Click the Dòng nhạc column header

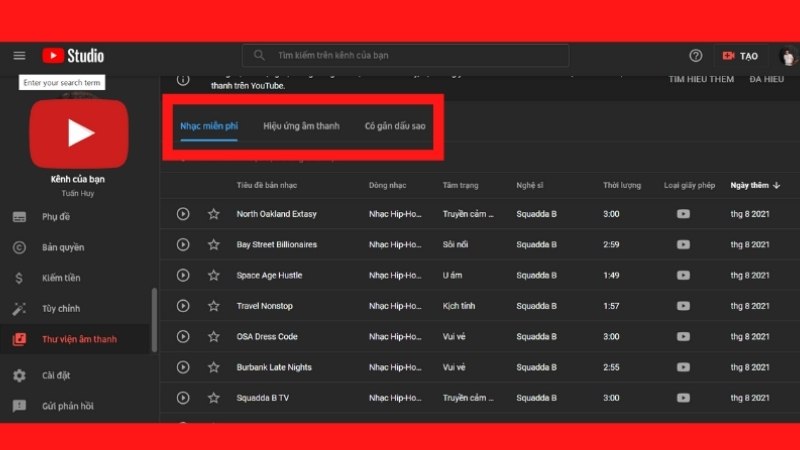[x=387, y=185]
